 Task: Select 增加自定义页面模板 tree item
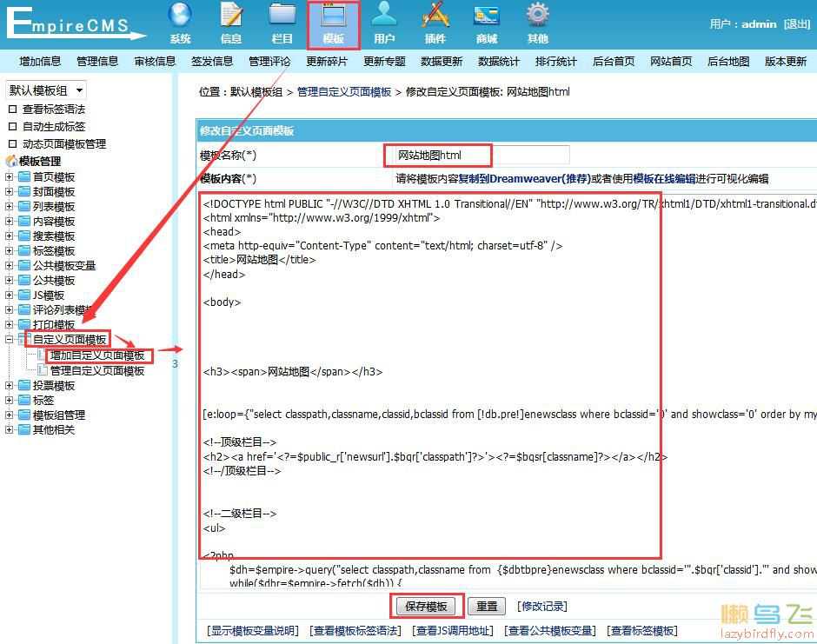[x=97, y=355]
